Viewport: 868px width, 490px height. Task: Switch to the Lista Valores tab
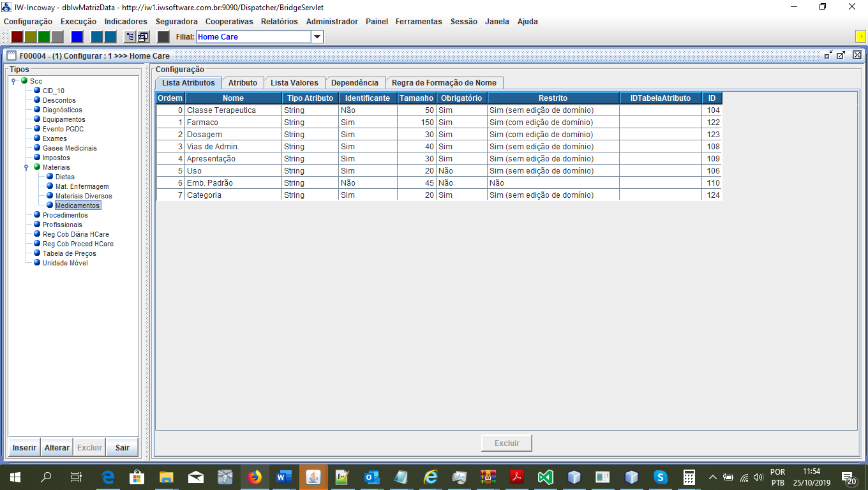click(x=294, y=83)
